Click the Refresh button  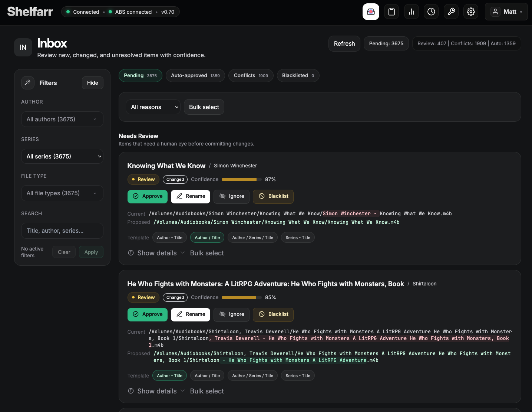(x=344, y=43)
